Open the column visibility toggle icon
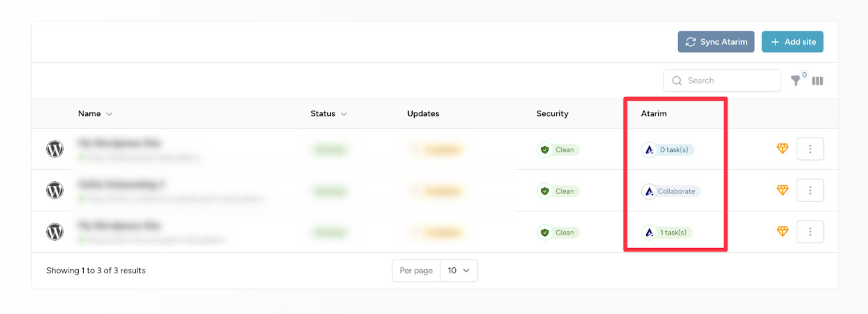 817,81
